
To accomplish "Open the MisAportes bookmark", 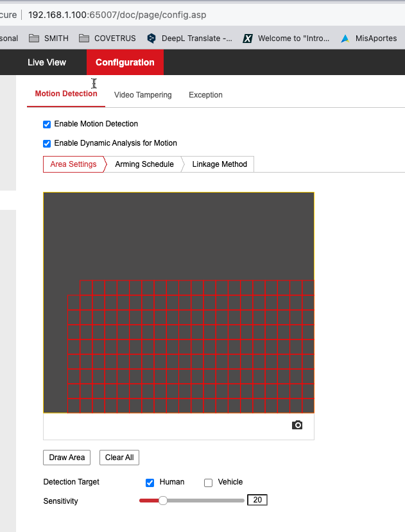I will click(369, 39).
